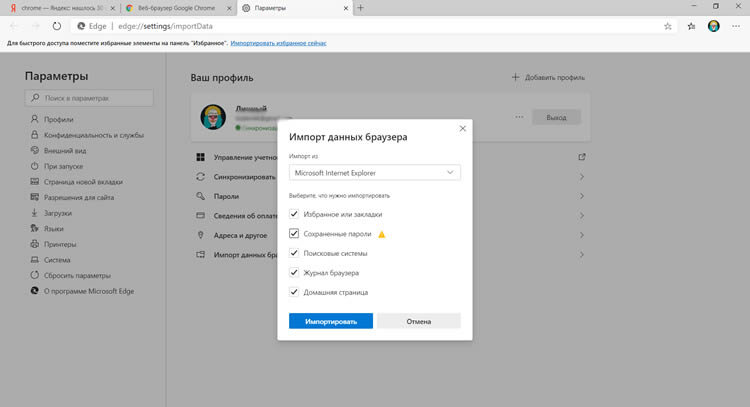Click the Поиск в параметрах search field
This screenshot has height=407, width=750.
pos(89,98)
